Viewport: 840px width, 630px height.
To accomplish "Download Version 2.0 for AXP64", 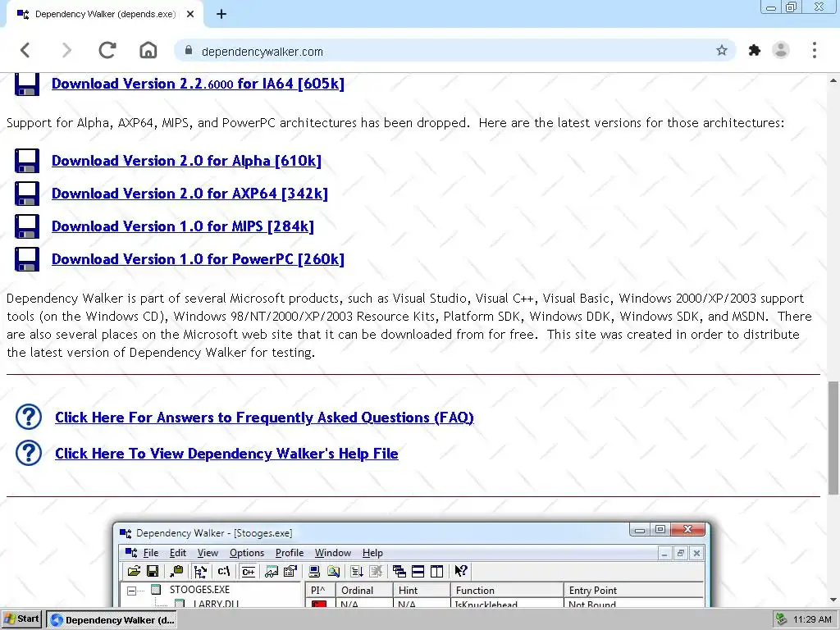I will (189, 194).
